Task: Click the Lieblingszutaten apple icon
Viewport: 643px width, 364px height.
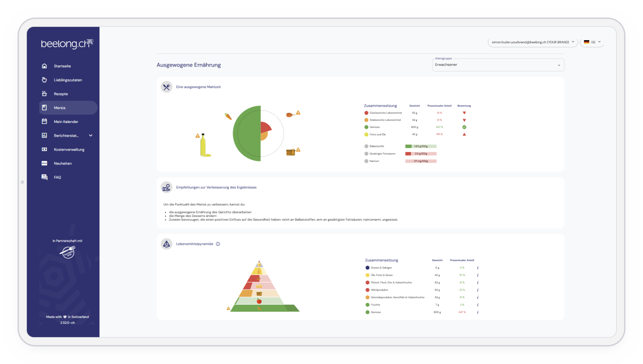Action: click(44, 80)
